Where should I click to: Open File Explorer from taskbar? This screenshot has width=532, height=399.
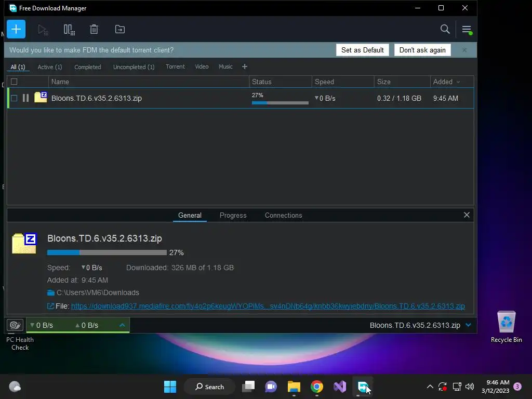click(294, 387)
